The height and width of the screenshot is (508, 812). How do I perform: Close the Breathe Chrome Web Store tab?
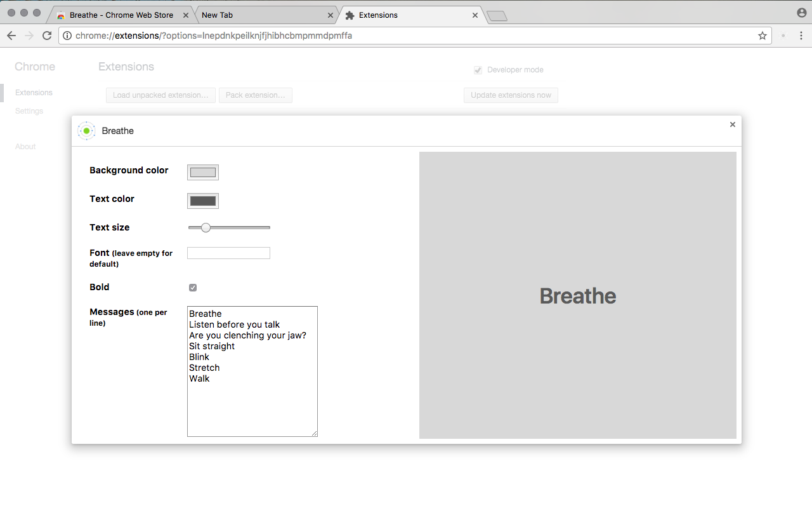click(x=186, y=15)
